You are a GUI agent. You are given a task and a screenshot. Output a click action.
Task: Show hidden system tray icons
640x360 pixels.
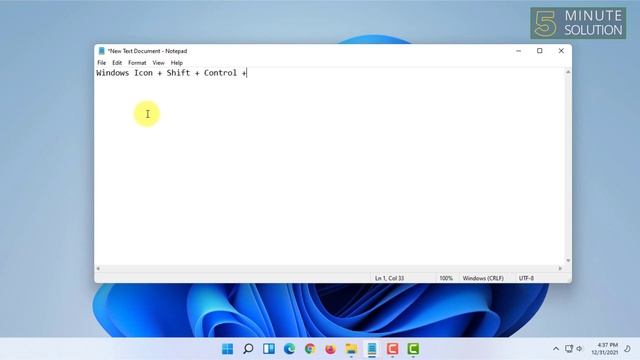click(556, 349)
